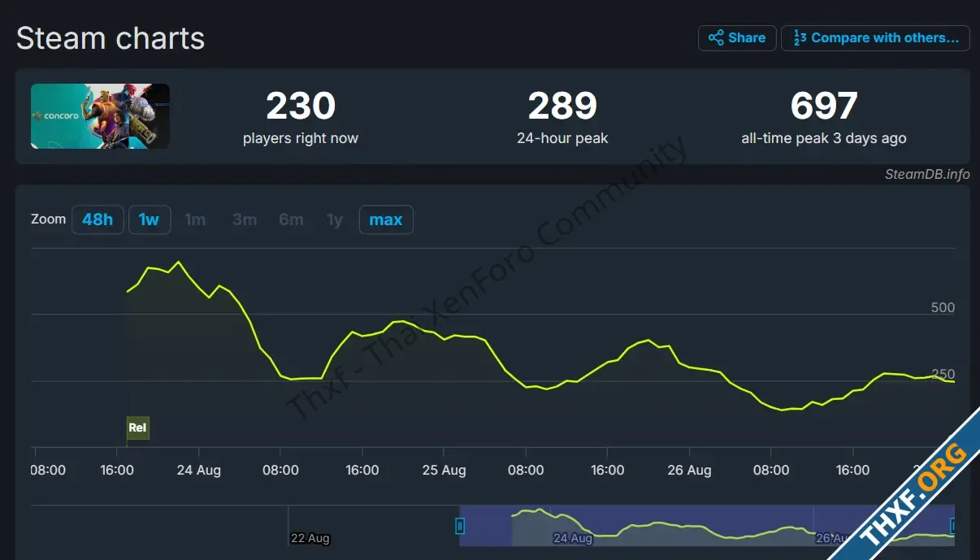980x560 pixels.
Task: Select the 3m zoom option
Action: pos(244,219)
